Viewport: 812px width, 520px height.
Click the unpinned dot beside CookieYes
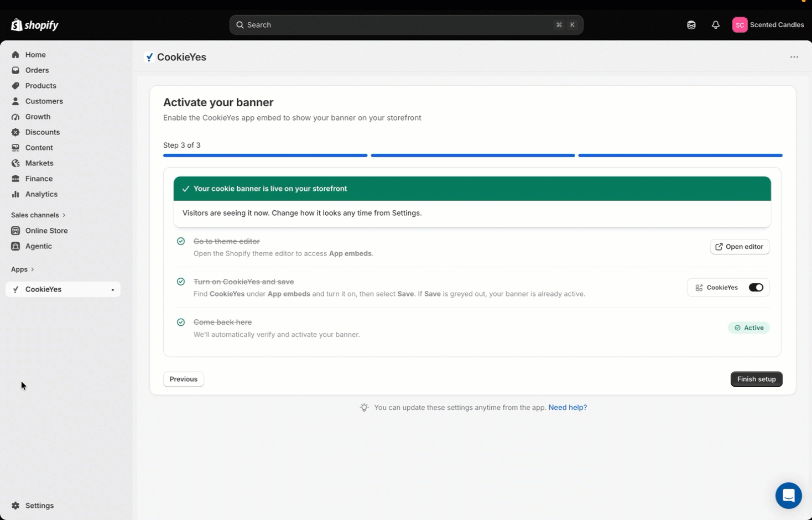coord(113,290)
